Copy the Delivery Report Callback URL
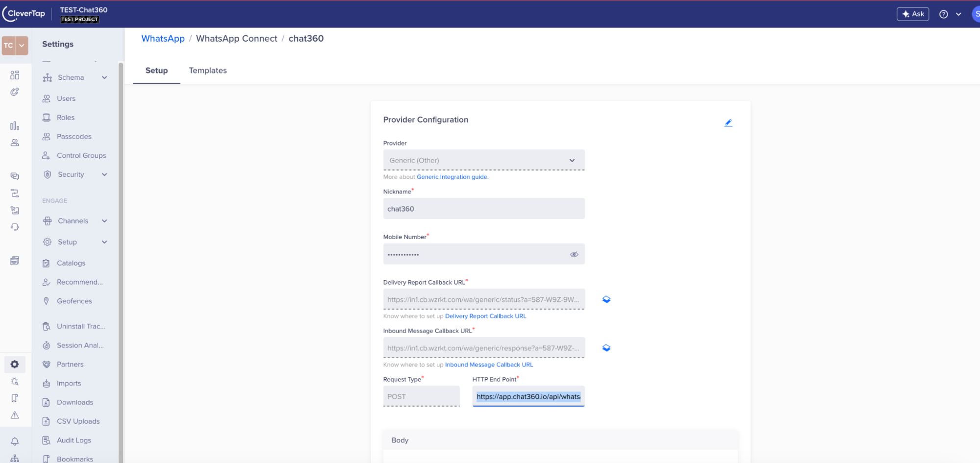 click(x=606, y=299)
